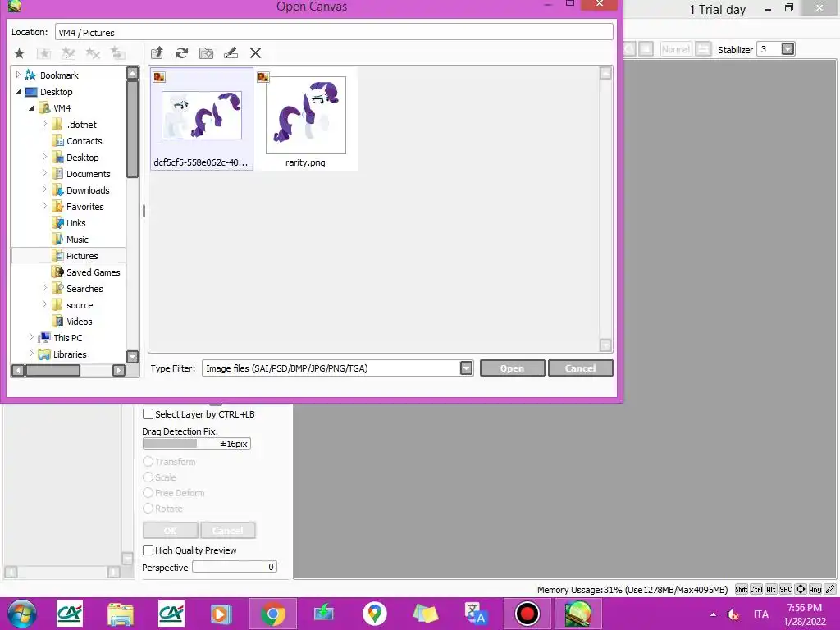Screen dimensions: 840x630
Task: Select the Scale radio button
Action: point(148,477)
